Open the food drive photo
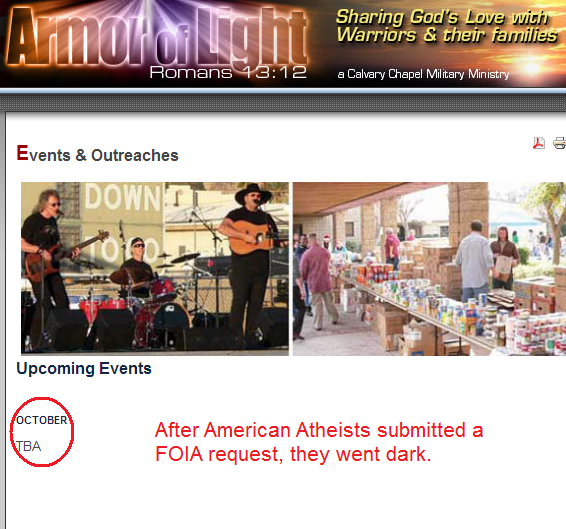The image size is (566, 529). pyautogui.click(x=429, y=269)
